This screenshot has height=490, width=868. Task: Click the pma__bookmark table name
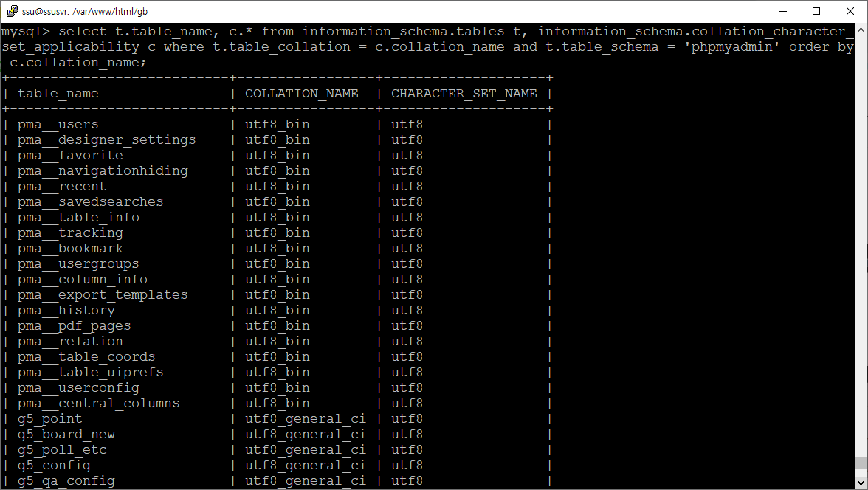(x=70, y=249)
